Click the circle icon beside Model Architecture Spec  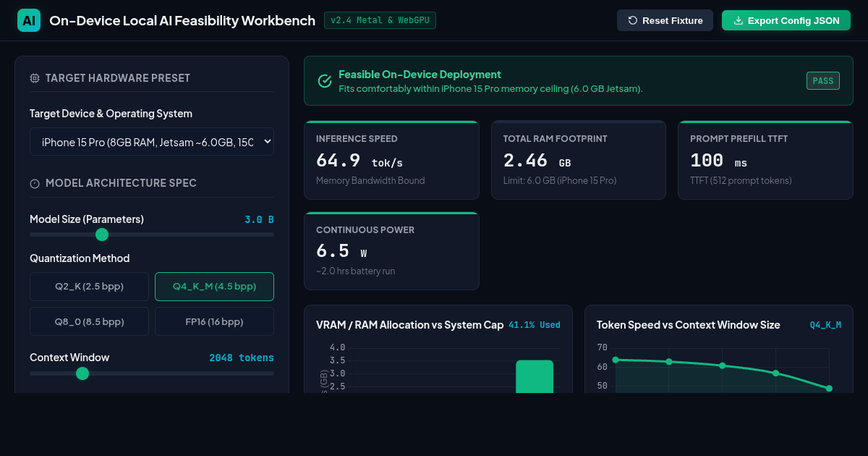(35, 184)
